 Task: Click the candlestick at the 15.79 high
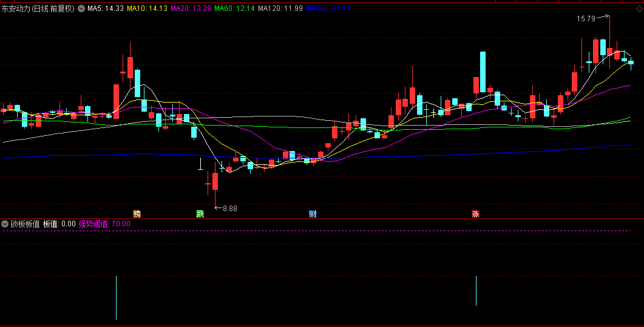(609, 52)
